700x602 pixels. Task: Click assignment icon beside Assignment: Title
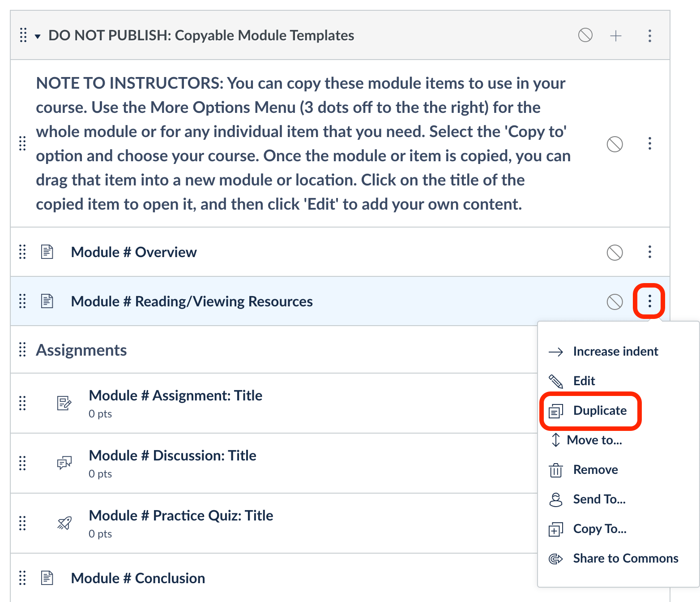click(x=64, y=403)
